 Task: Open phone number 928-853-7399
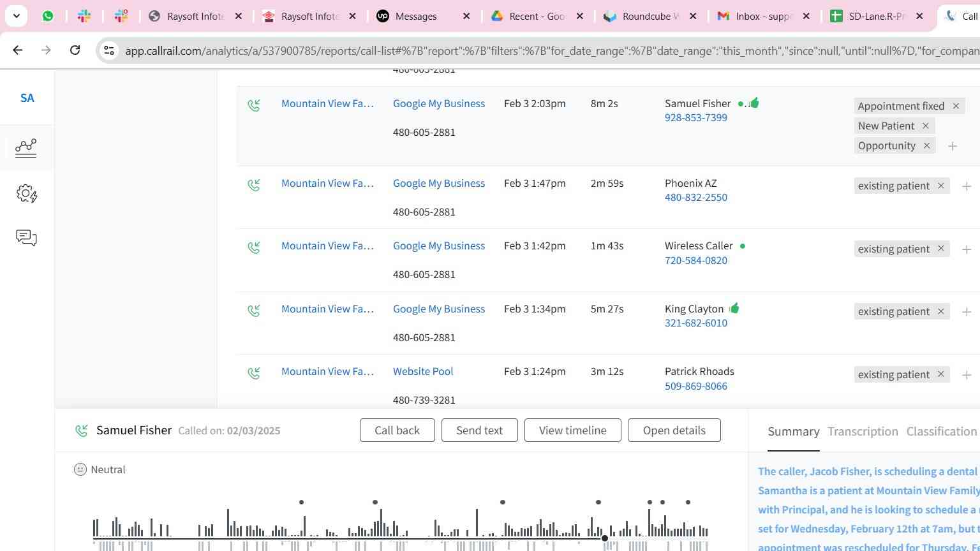[695, 118]
